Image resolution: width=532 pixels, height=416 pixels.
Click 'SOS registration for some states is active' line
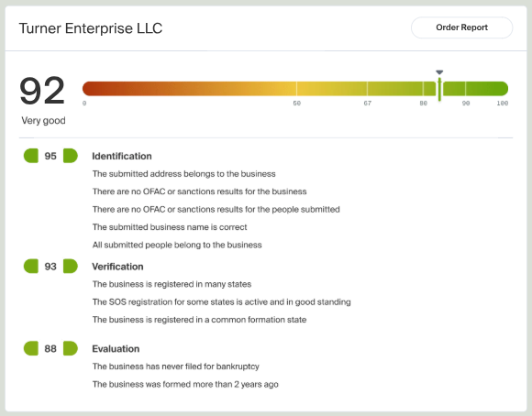[222, 301]
